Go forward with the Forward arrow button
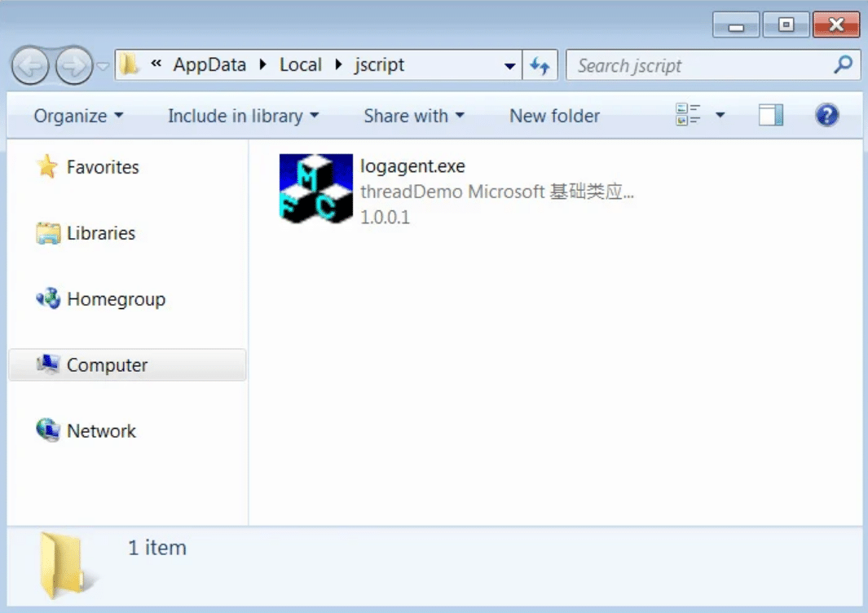868x613 pixels. [x=73, y=66]
